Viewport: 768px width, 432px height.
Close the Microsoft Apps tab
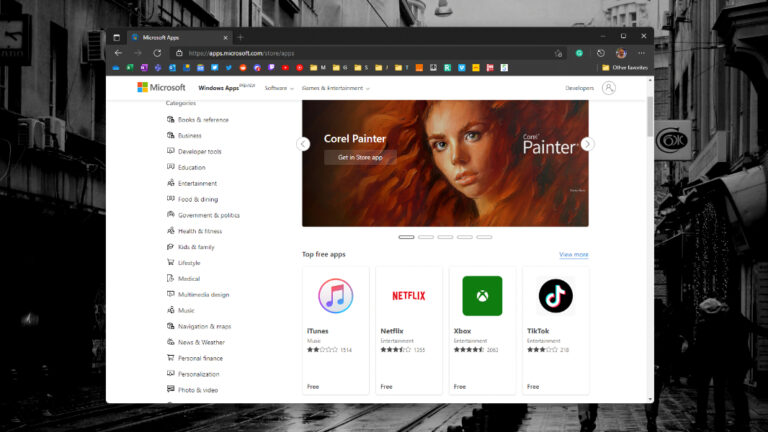click(x=225, y=38)
